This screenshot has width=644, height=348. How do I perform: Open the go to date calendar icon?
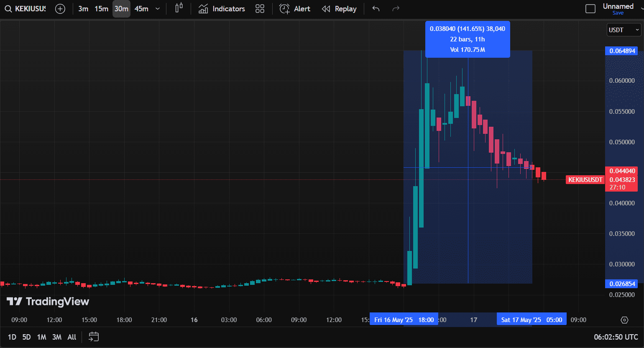(94, 337)
